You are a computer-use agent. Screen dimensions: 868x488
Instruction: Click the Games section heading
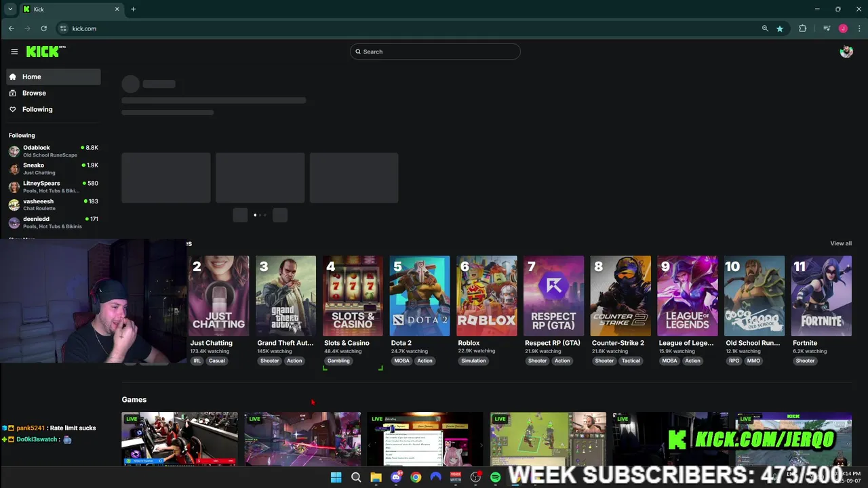coord(134,400)
